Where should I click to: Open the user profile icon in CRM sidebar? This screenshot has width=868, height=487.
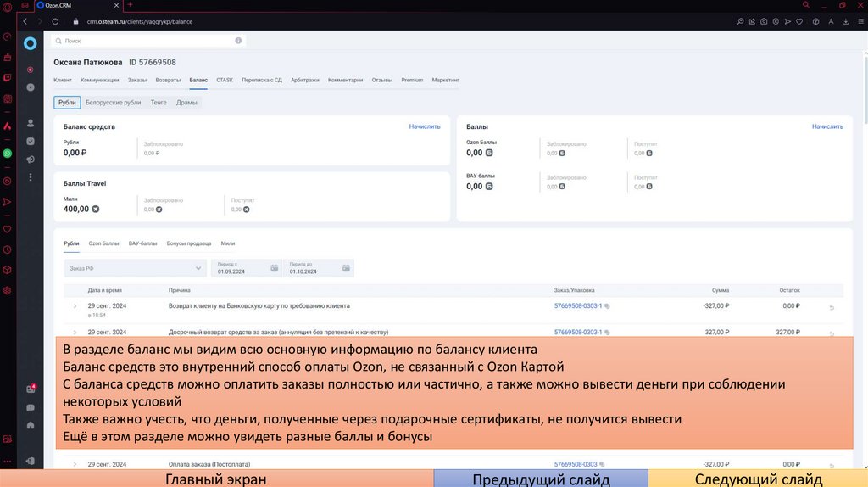(x=31, y=123)
